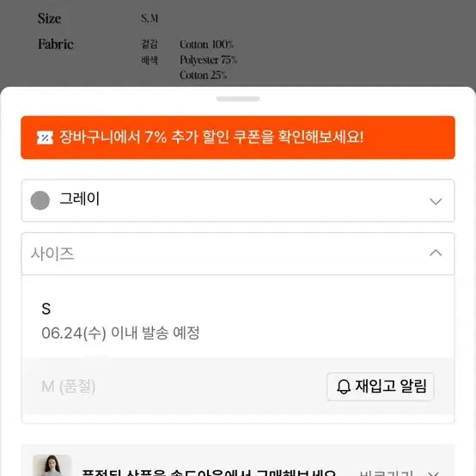Tap the sold-out product suggestion text
476x476 pixels.
click(209, 473)
